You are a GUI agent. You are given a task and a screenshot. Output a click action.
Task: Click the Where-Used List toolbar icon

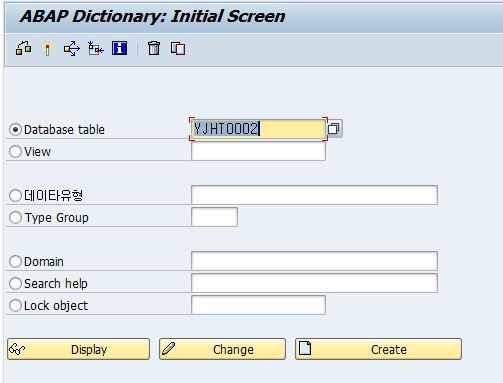click(x=72, y=49)
